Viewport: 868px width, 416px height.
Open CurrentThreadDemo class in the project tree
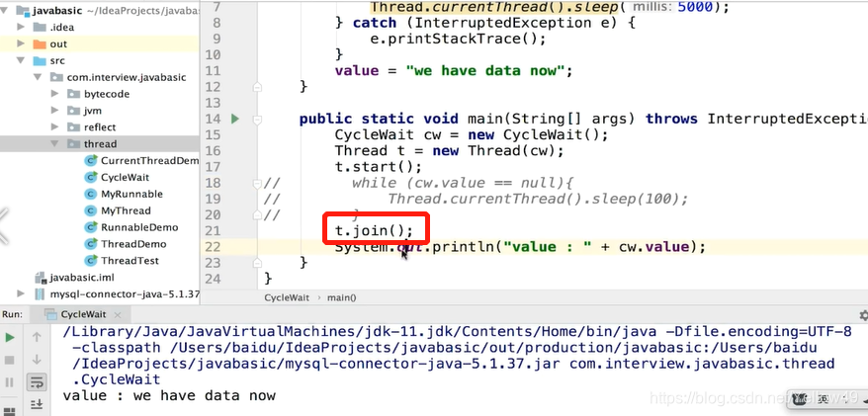pos(149,160)
